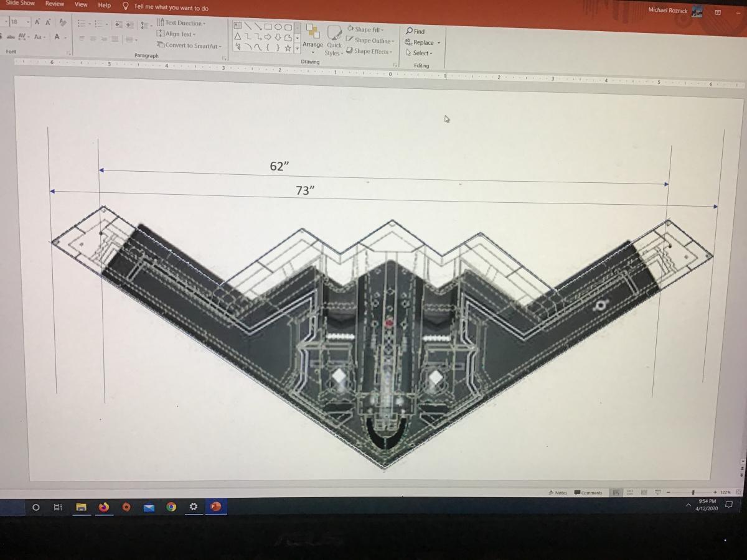Fit slide to current window
747x560 pixels.
(739, 492)
